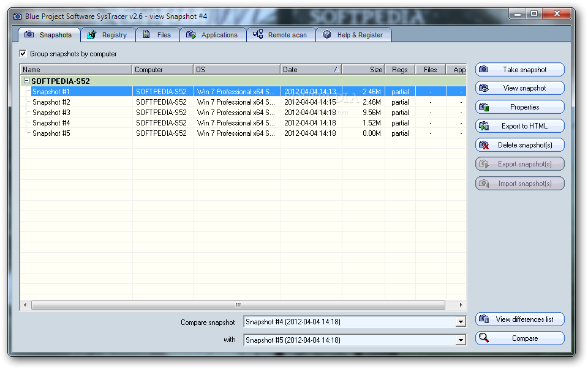Click View differences list button
The image size is (588, 369).
[x=520, y=319]
